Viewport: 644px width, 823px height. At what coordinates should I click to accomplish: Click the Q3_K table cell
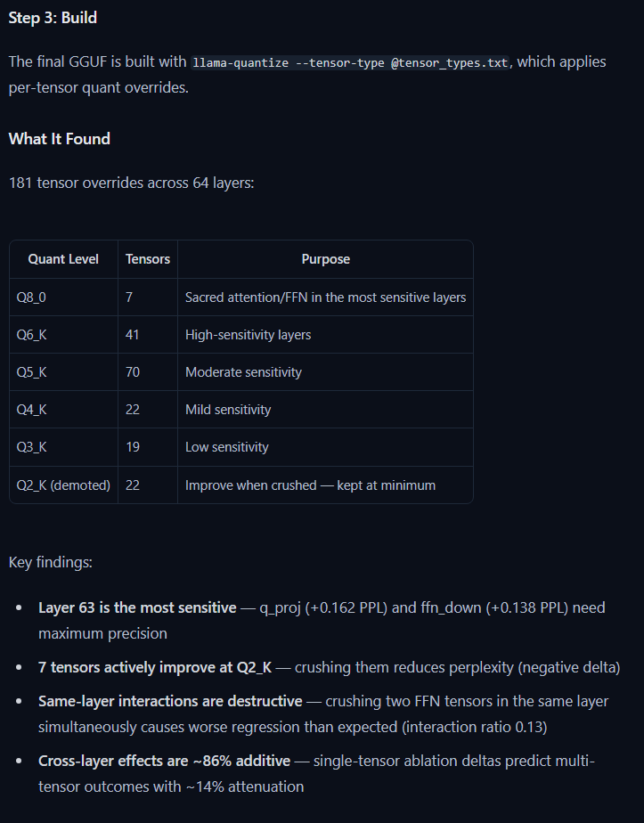(63, 447)
